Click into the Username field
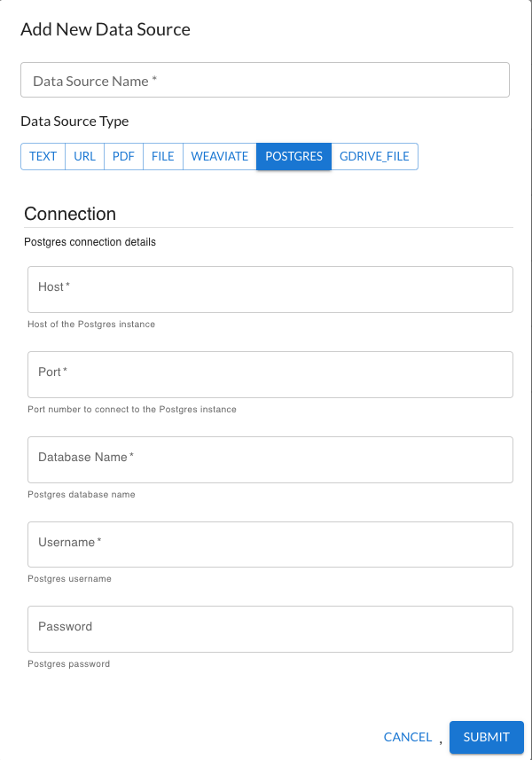 click(270, 544)
